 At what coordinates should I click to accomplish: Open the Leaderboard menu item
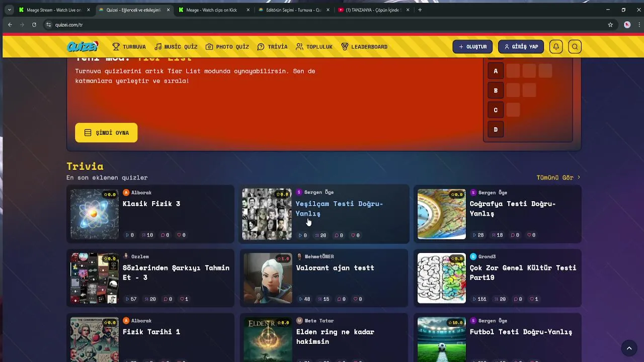pos(364,47)
